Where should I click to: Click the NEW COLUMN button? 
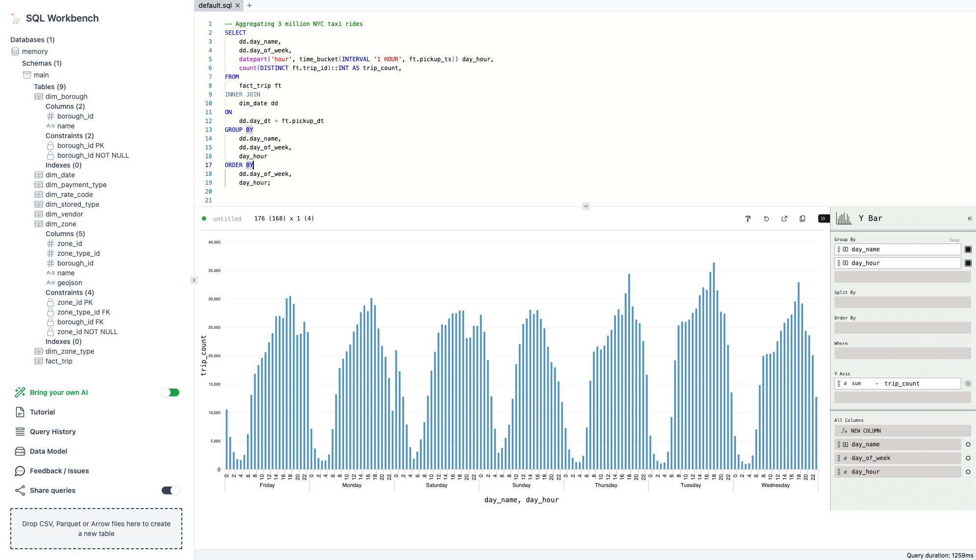point(903,431)
